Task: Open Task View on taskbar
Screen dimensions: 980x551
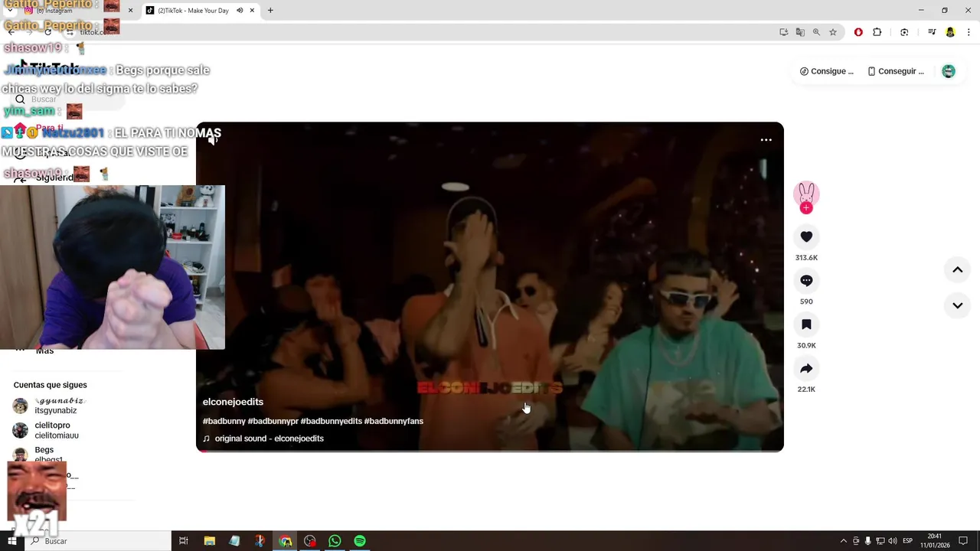Action: [x=184, y=541]
